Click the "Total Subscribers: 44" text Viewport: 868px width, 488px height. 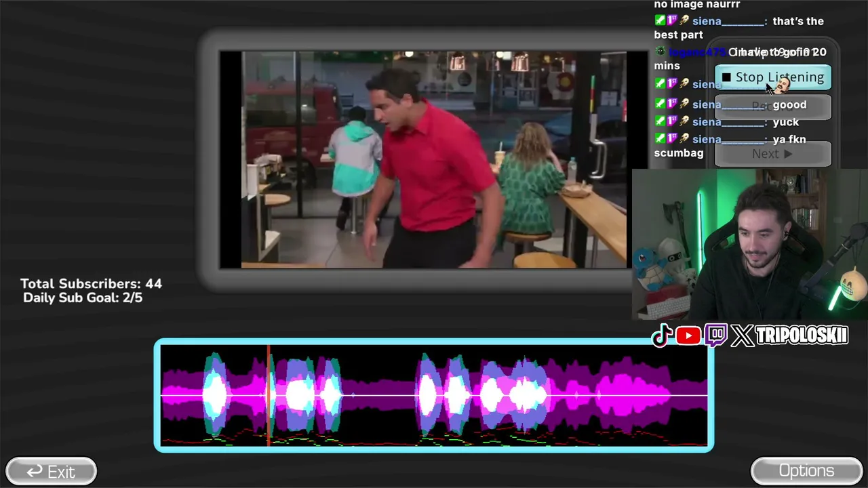(91, 284)
